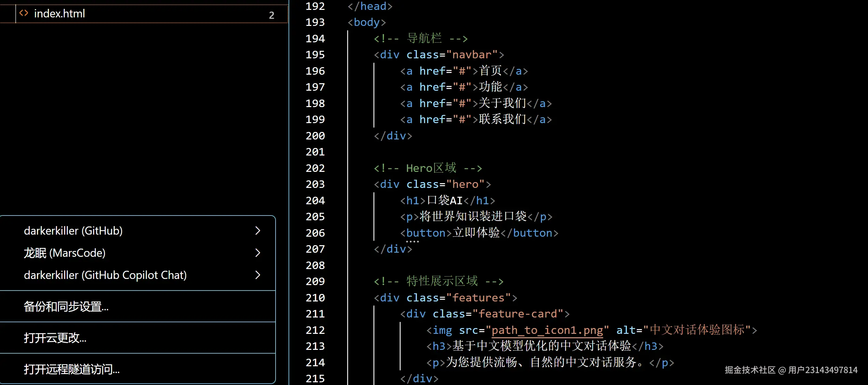Screen dimensions: 868x385
Task: Expand the 龙眠 (MarsCode) account entry
Action: point(258,253)
